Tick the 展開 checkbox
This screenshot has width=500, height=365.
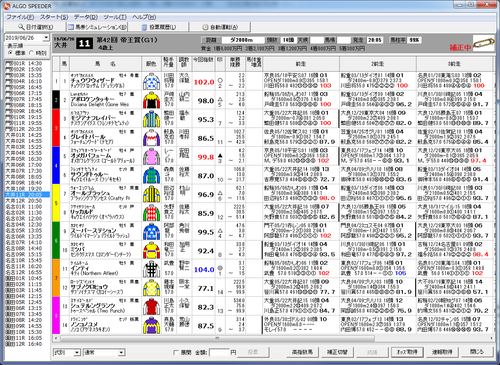pos(176,352)
